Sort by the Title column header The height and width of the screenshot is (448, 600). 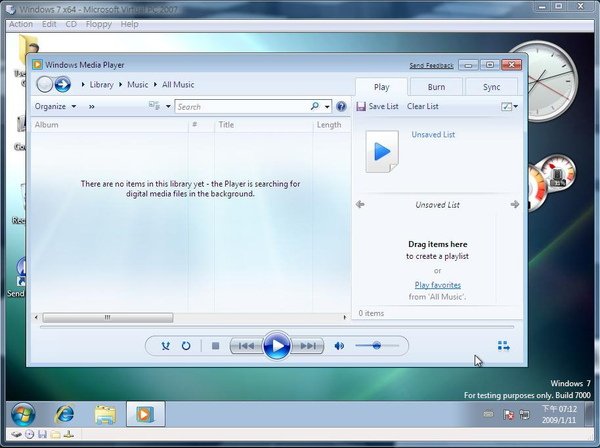[x=264, y=125]
